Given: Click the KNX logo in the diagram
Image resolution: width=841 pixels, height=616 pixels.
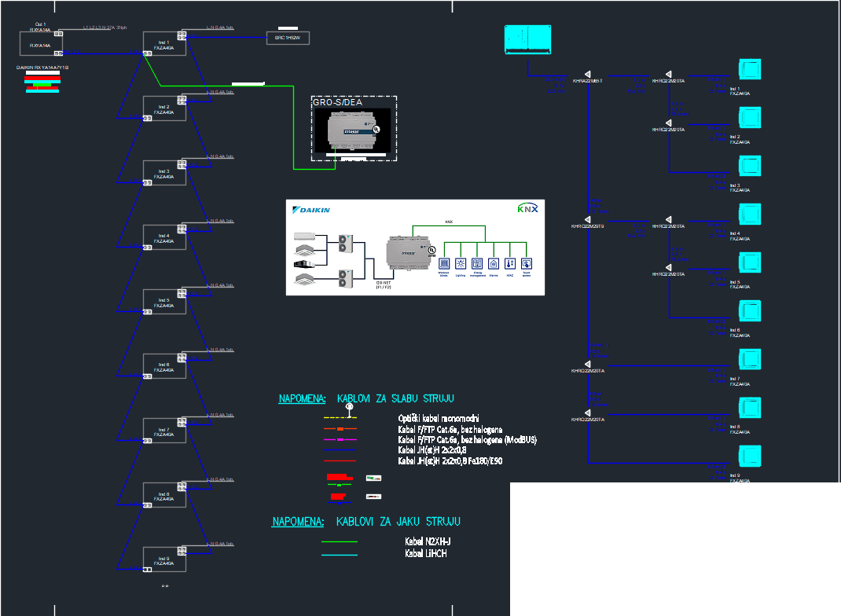Looking at the screenshot, I should coord(526,208).
